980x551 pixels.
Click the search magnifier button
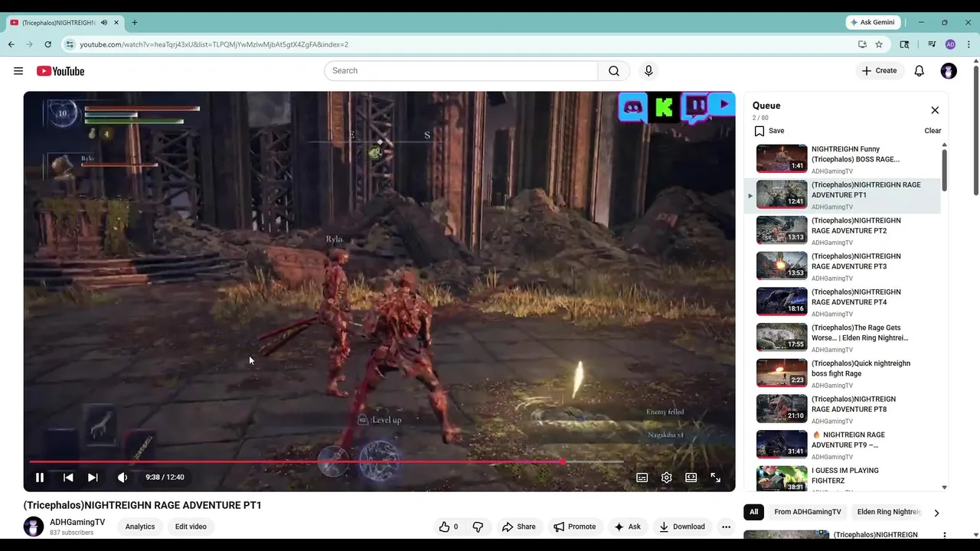pos(614,70)
